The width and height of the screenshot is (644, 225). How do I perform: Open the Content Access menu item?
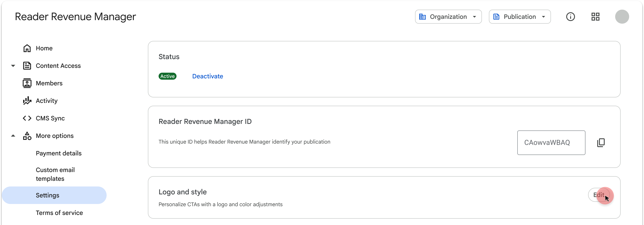point(58,66)
